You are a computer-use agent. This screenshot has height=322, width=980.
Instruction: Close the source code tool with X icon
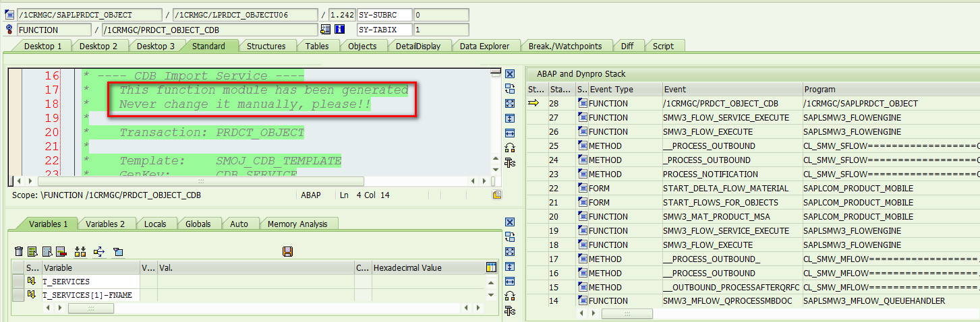point(510,74)
